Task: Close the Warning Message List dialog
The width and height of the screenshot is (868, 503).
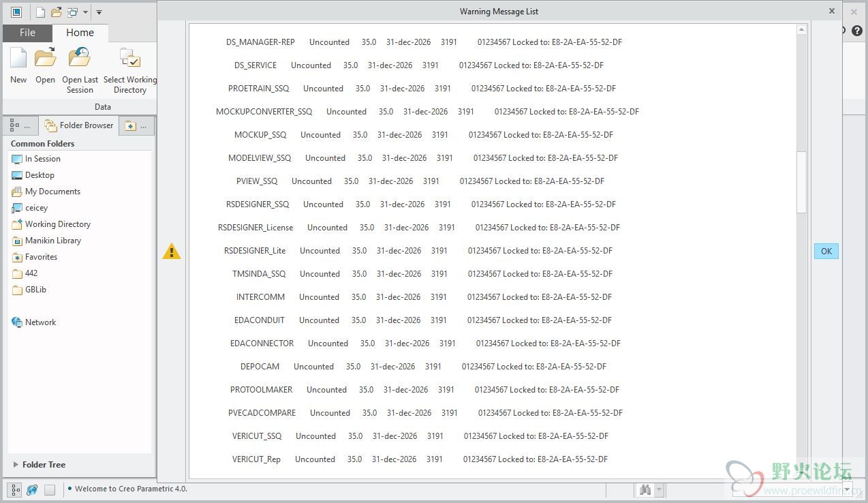Action: pyautogui.click(x=831, y=11)
